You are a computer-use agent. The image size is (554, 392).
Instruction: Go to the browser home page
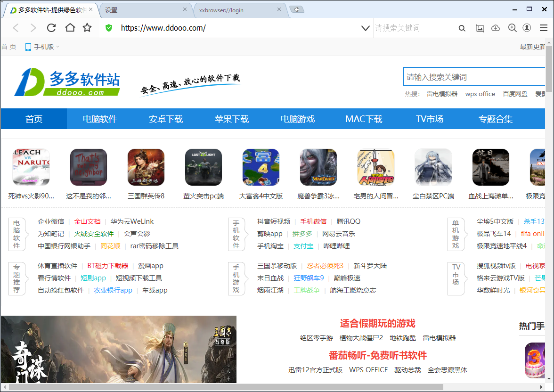pos(70,28)
